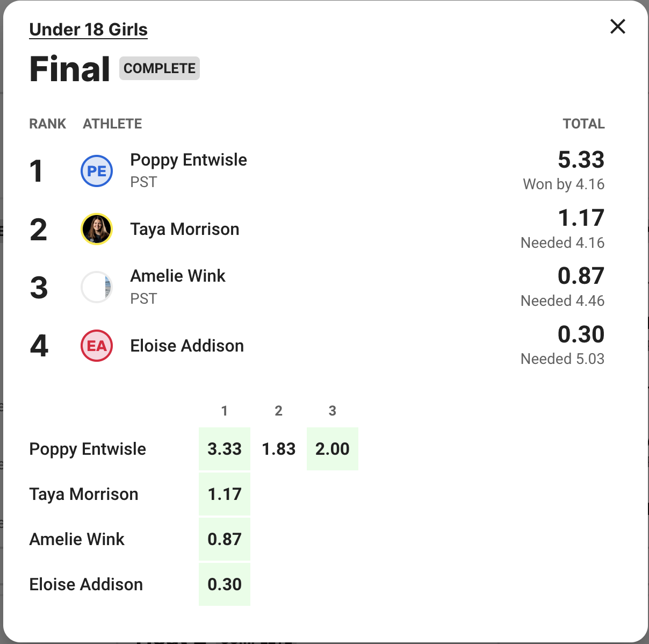Click Poppy Entwisle's 3.33 wave score
649x644 pixels.
225,449
